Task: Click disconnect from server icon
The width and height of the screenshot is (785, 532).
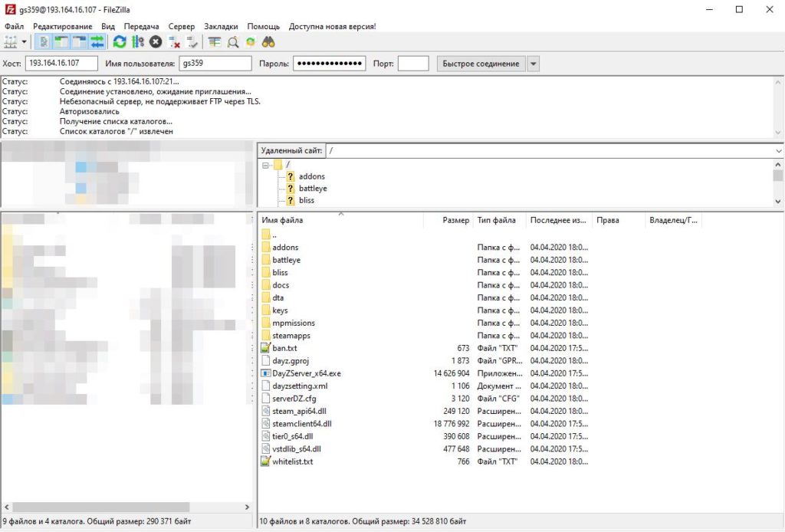Action: (x=174, y=41)
